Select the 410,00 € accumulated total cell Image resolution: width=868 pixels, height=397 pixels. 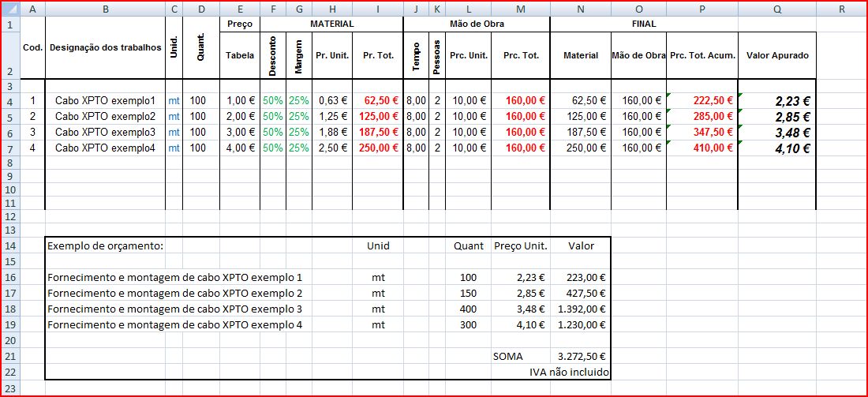(x=702, y=148)
